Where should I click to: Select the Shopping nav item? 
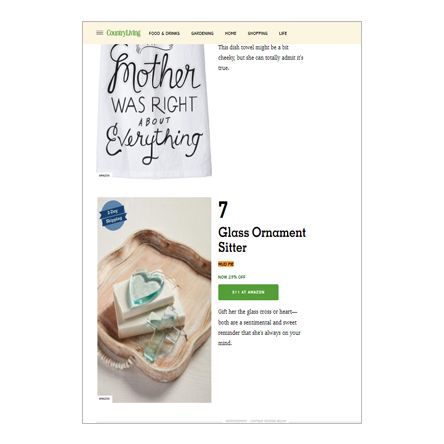click(x=258, y=33)
